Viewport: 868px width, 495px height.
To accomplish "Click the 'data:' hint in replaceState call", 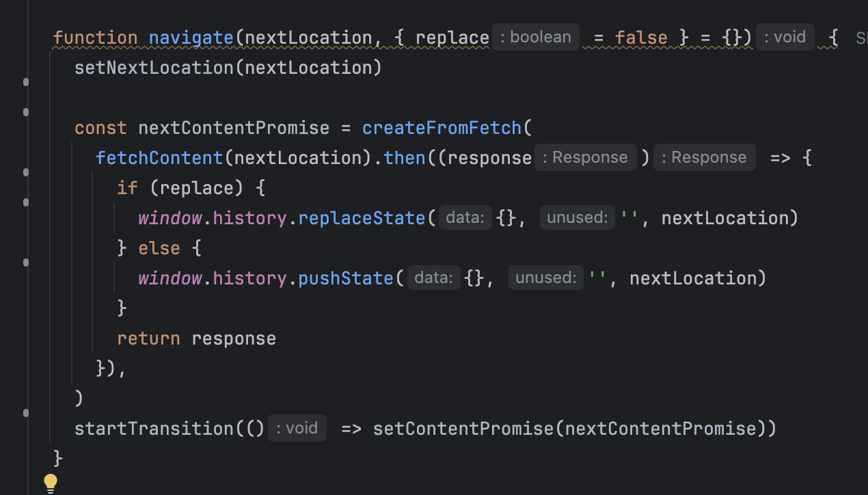I will [465, 218].
